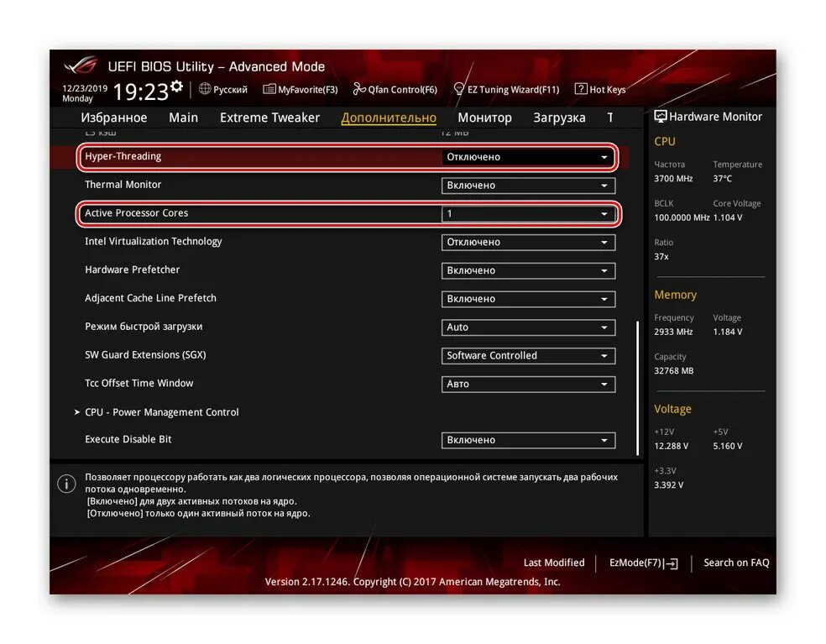Click the 3700 MHz frequency value
Image resolution: width=826 pixels, height=644 pixels.
coord(673,179)
